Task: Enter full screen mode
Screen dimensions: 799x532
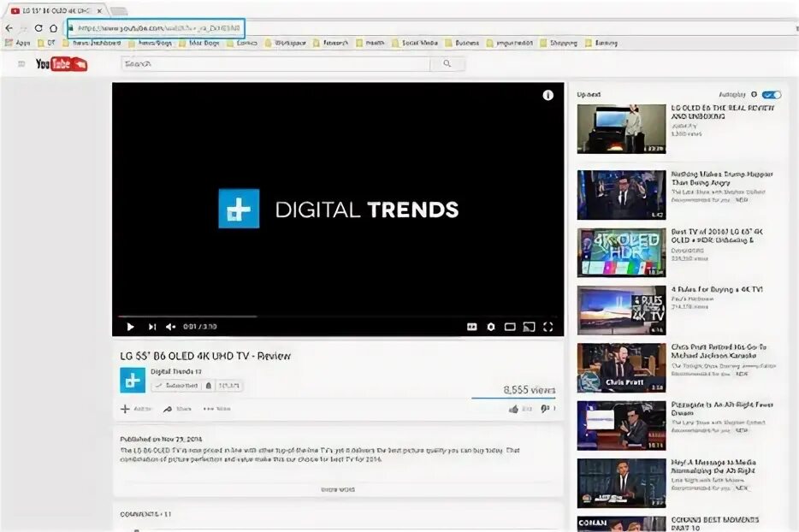Action: [547, 327]
